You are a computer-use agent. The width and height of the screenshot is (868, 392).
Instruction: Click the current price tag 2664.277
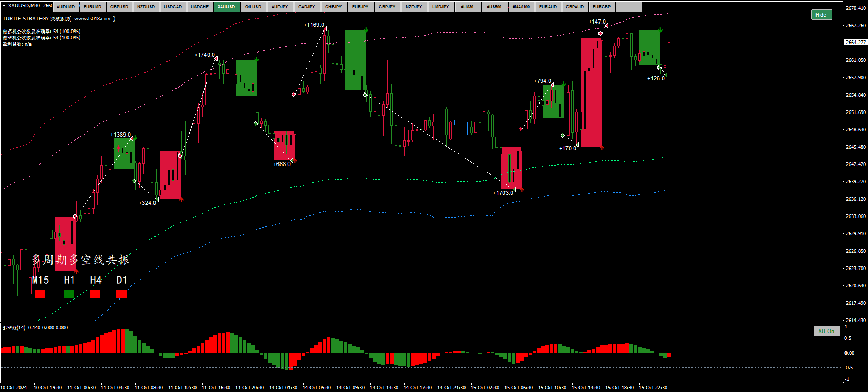coord(856,42)
